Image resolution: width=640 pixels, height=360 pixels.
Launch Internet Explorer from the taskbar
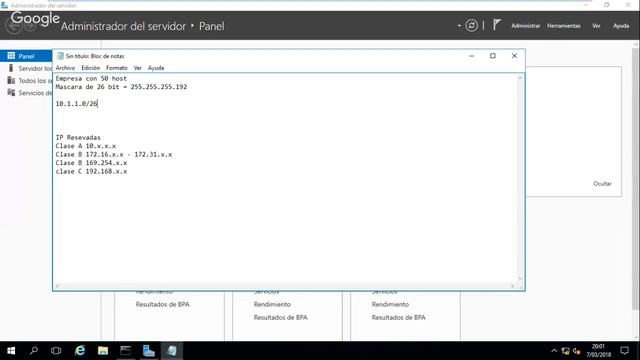point(80,351)
